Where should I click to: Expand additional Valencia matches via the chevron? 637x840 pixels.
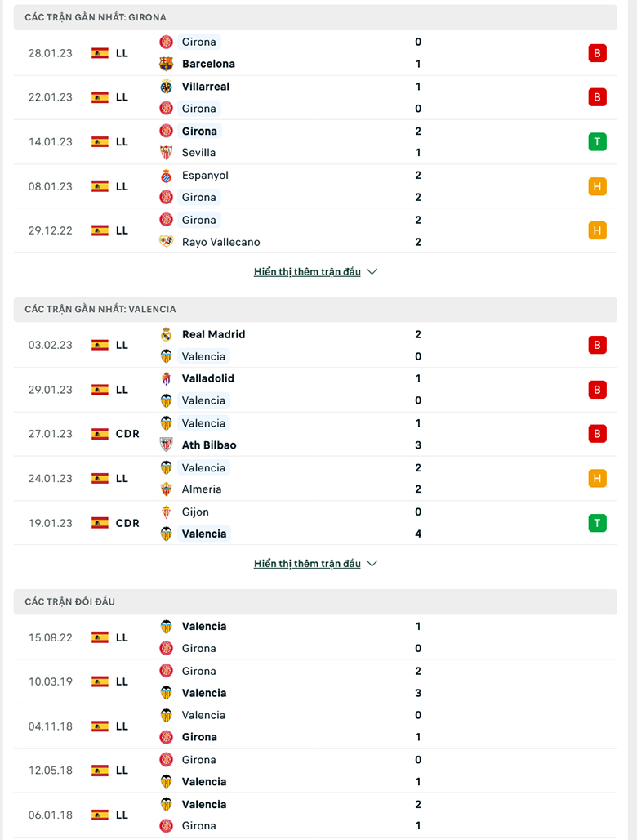(372, 563)
